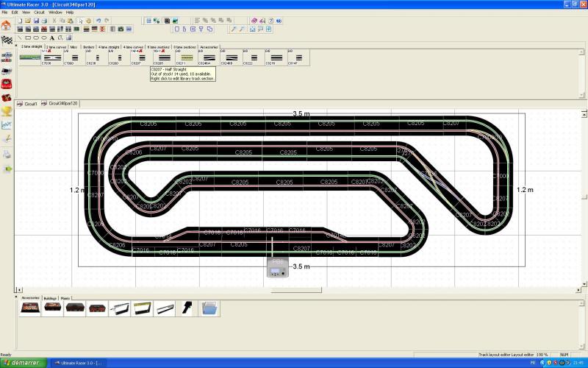
Task: Click the checkered flag sidebar icon
Action: pyautogui.click(x=7, y=39)
